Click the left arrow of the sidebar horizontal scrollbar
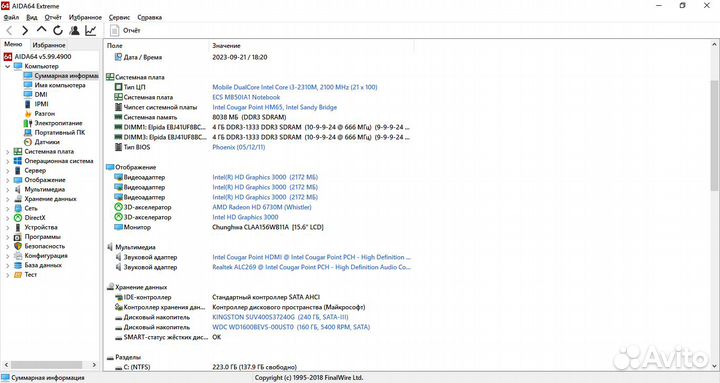This screenshot has width=720, height=383. point(6,365)
